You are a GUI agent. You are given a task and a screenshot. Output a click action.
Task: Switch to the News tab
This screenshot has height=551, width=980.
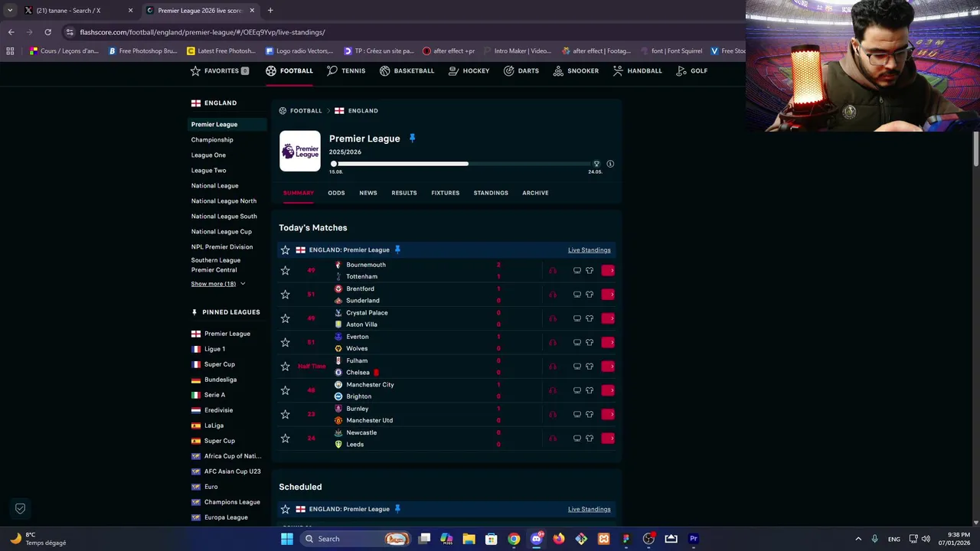coord(368,193)
